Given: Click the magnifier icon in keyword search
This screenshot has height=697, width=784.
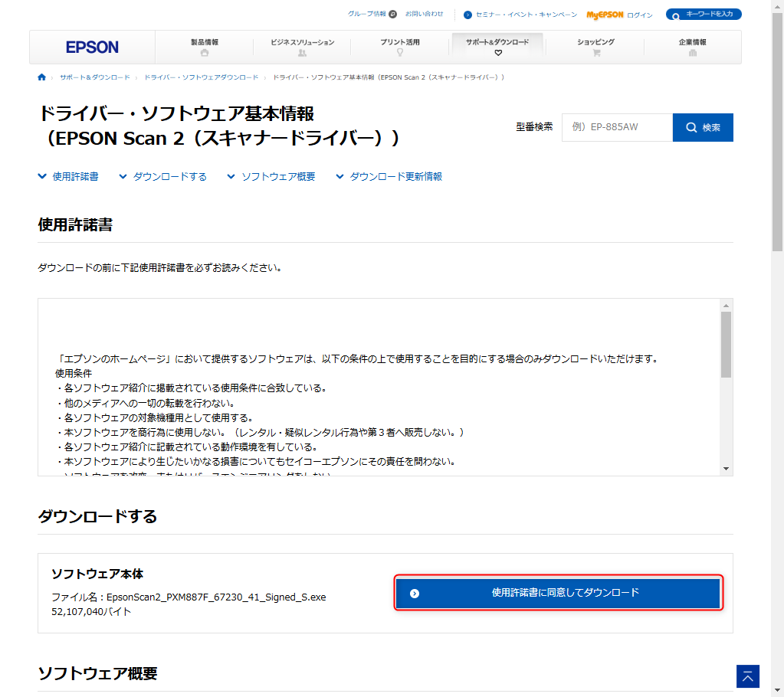Looking at the screenshot, I should click(675, 16).
